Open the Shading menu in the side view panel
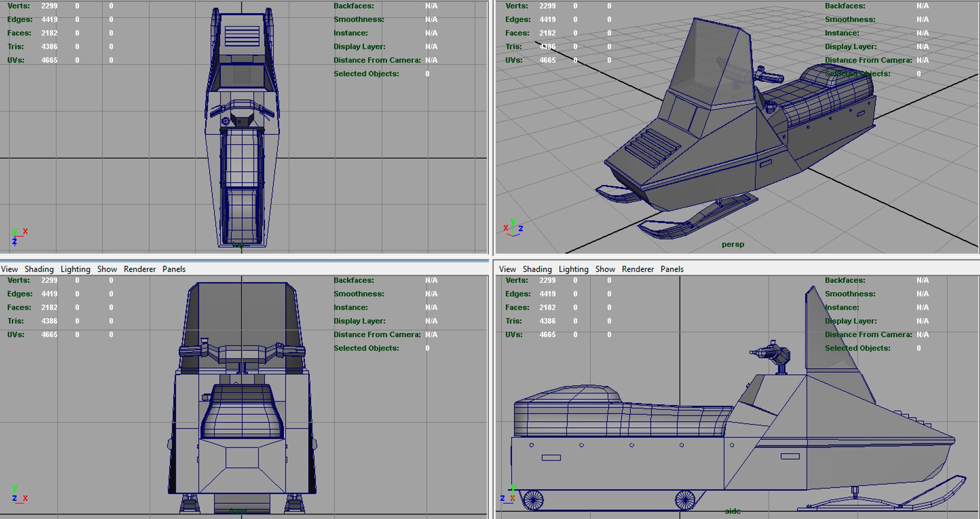This screenshot has width=980, height=519. point(537,269)
